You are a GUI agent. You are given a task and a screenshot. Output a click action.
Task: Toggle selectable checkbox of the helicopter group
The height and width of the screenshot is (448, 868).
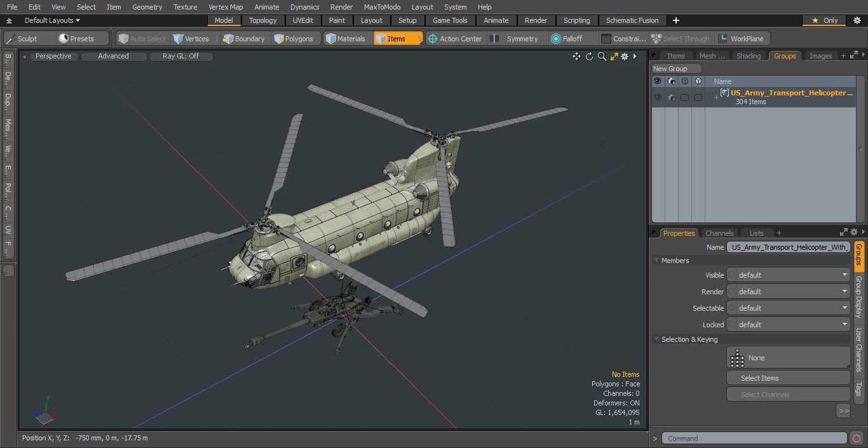click(x=684, y=97)
